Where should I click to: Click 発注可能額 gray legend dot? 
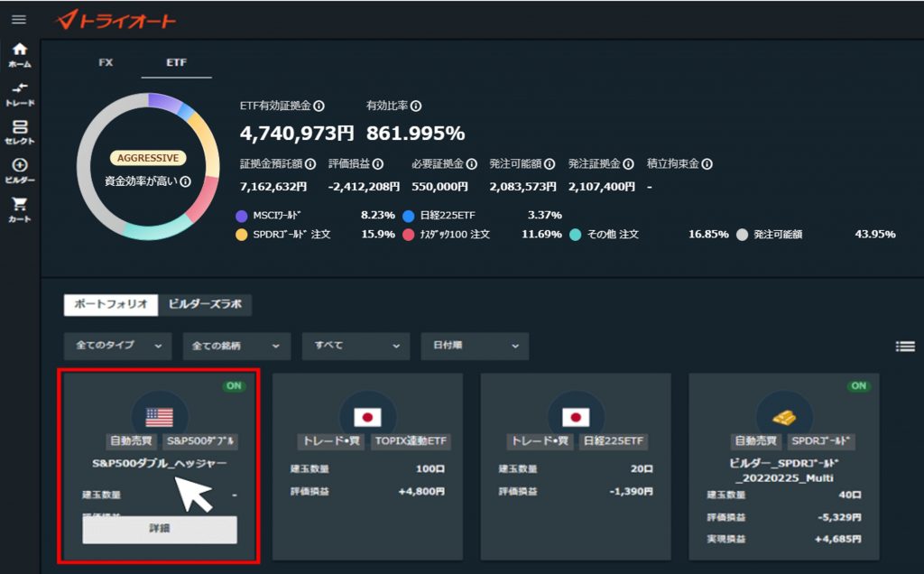pos(742,235)
